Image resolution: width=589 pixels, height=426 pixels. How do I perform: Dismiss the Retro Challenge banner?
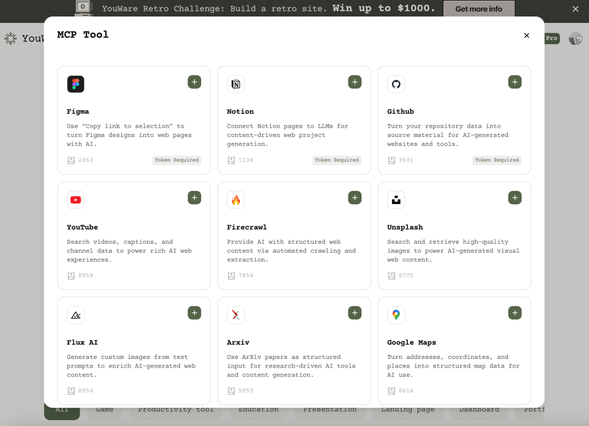point(575,9)
